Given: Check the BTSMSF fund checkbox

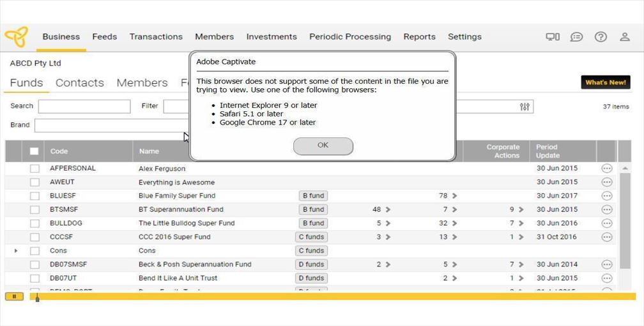Looking at the screenshot, I should [x=35, y=210].
